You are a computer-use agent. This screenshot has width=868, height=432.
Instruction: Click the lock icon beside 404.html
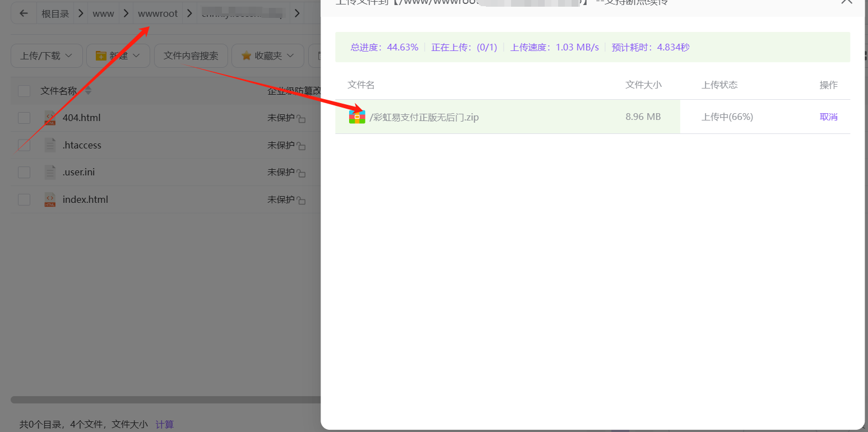pyautogui.click(x=301, y=119)
